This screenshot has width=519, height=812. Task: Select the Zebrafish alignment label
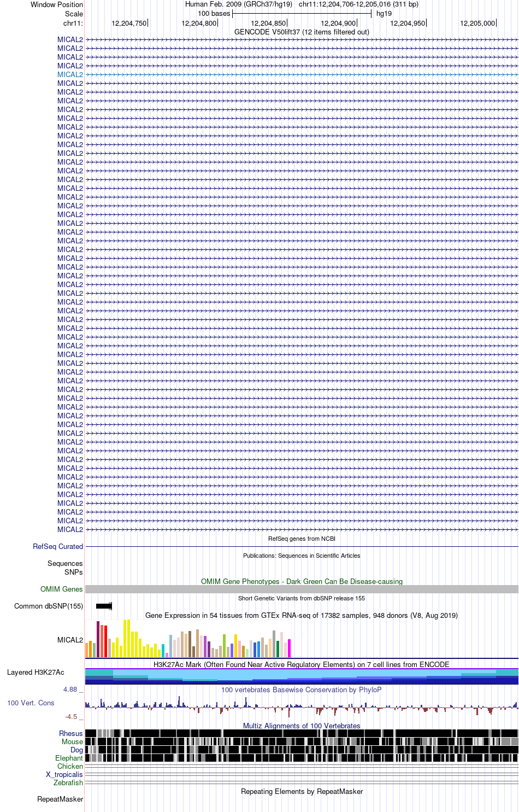[68, 782]
